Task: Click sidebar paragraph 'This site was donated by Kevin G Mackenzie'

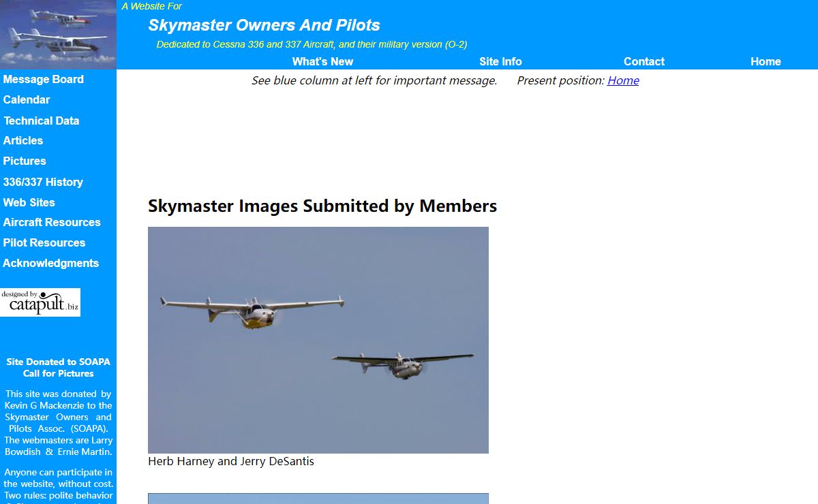Action: (58, 422)
